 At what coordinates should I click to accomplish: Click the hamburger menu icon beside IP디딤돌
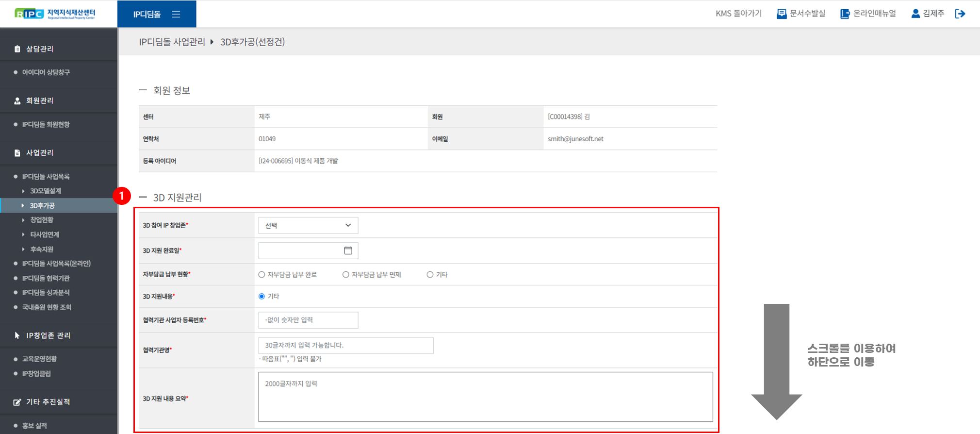pyautogui.click(x=176, y=14)
